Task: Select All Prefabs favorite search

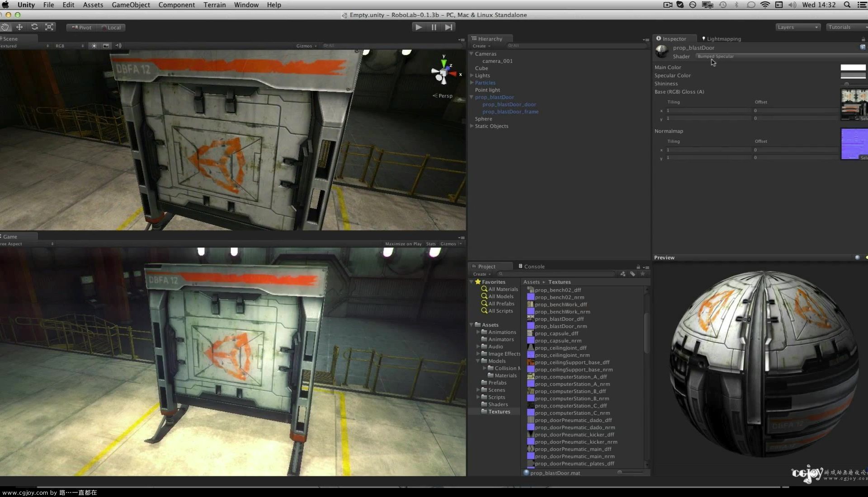Action: click(x=498, y=304)
